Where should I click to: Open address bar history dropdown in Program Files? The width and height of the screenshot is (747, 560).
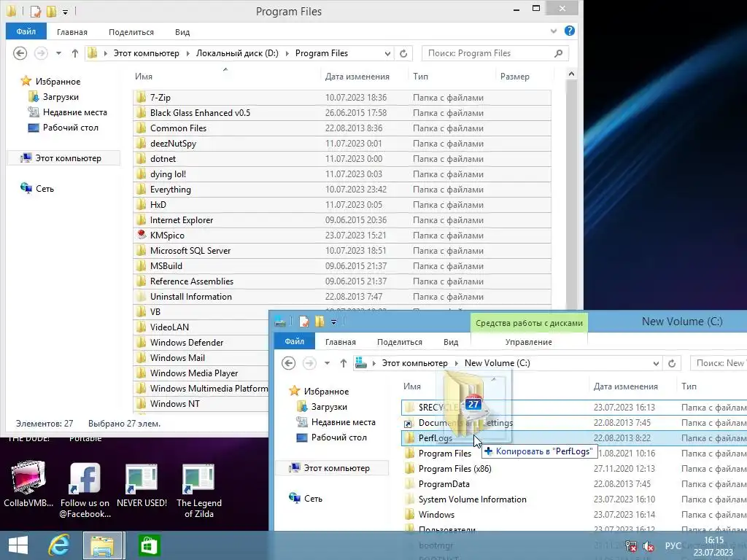coord(387,53)
